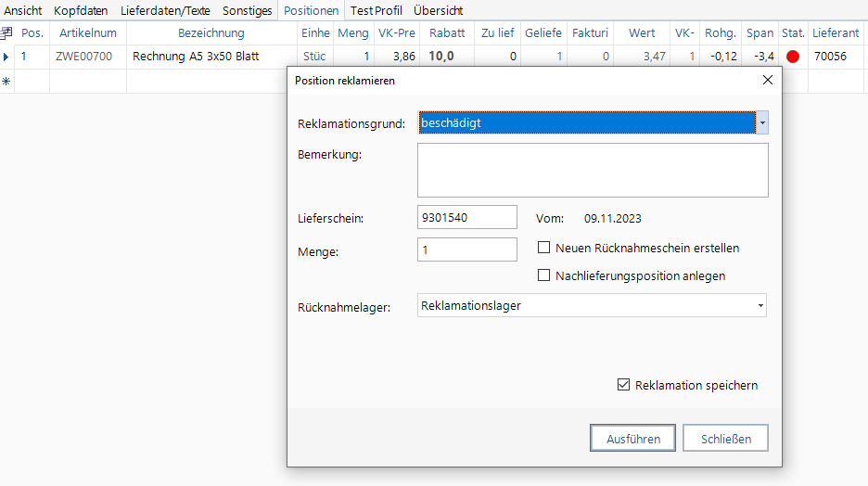Click the red status indicator dot

pyautogui.click(x=792, y=57)
